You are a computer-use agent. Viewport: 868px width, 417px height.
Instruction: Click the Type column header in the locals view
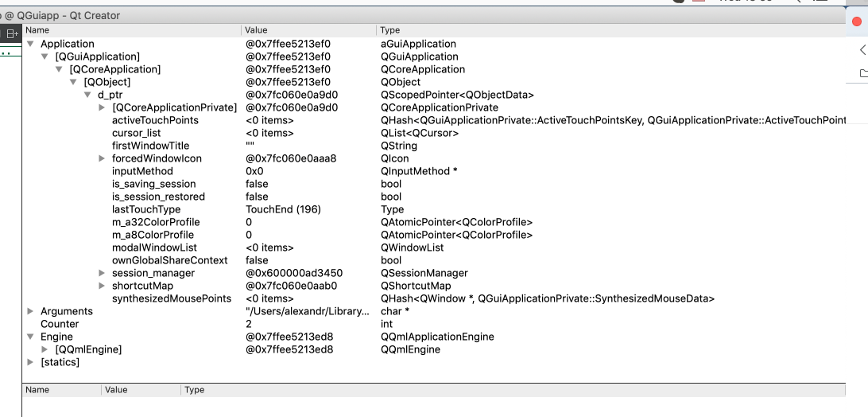point(390,30)
